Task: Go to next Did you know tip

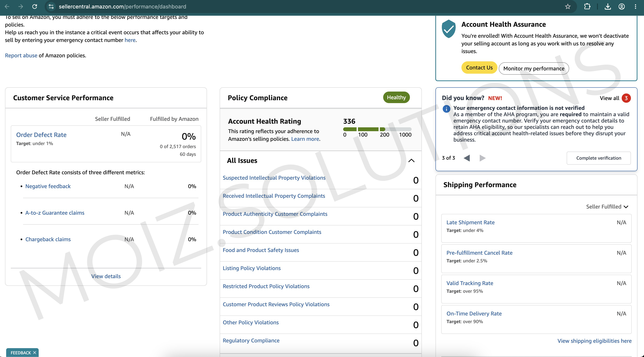Action: pyautogui.click(x=482, y=158)
